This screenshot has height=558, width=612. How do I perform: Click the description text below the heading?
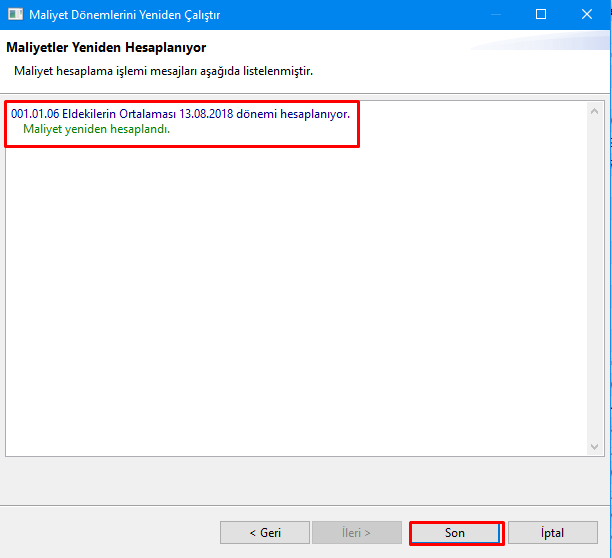pos(162,71)
